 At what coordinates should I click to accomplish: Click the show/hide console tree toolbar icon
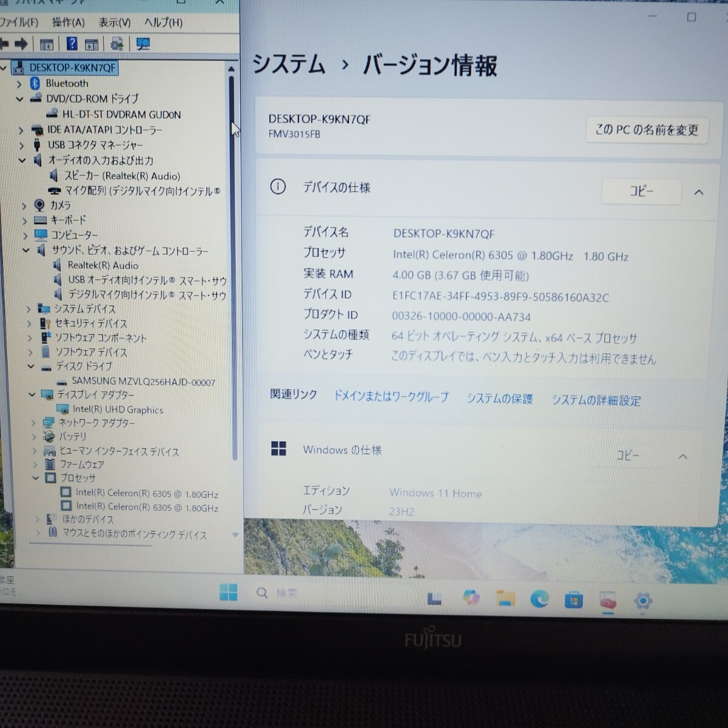pyautogui.click(x=47, y=44)
